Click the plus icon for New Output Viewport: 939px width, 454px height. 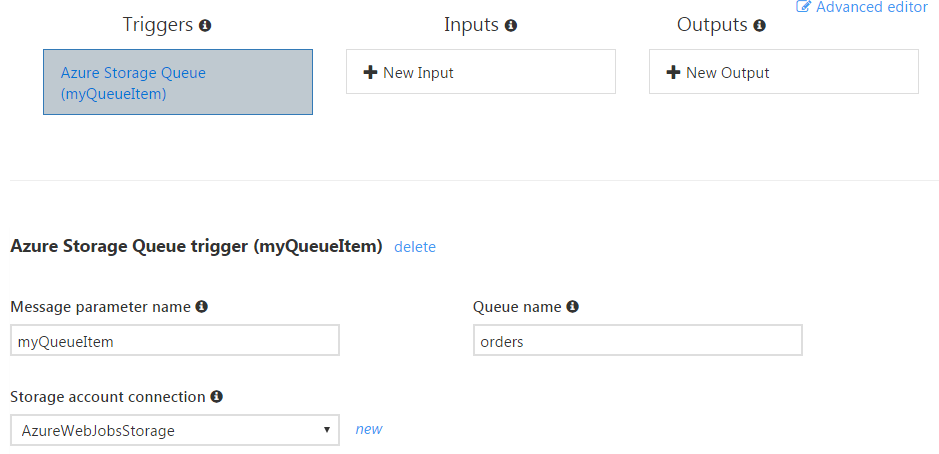coord(673,73)
